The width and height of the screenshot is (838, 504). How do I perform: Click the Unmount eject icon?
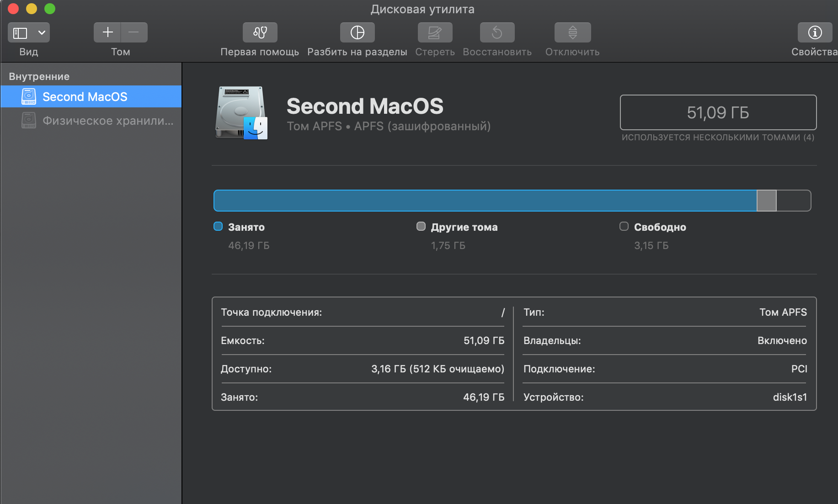click(572, 32)
